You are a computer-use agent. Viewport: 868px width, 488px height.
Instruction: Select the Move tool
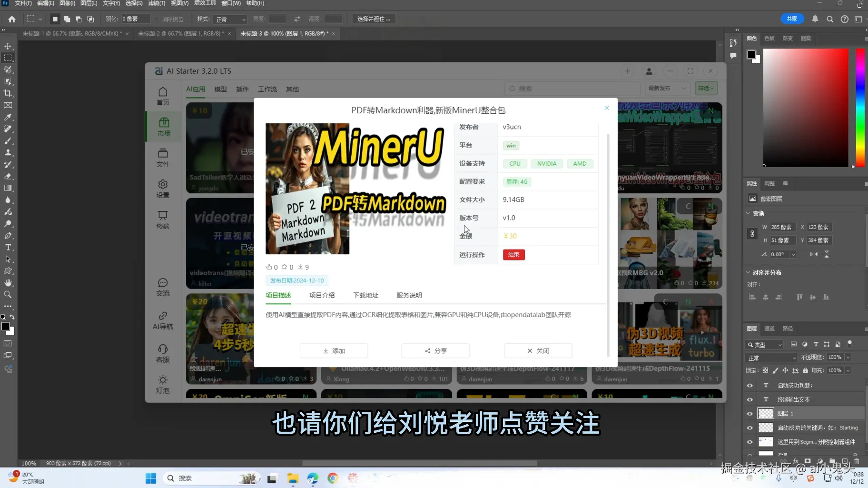[x=8, y=46]
